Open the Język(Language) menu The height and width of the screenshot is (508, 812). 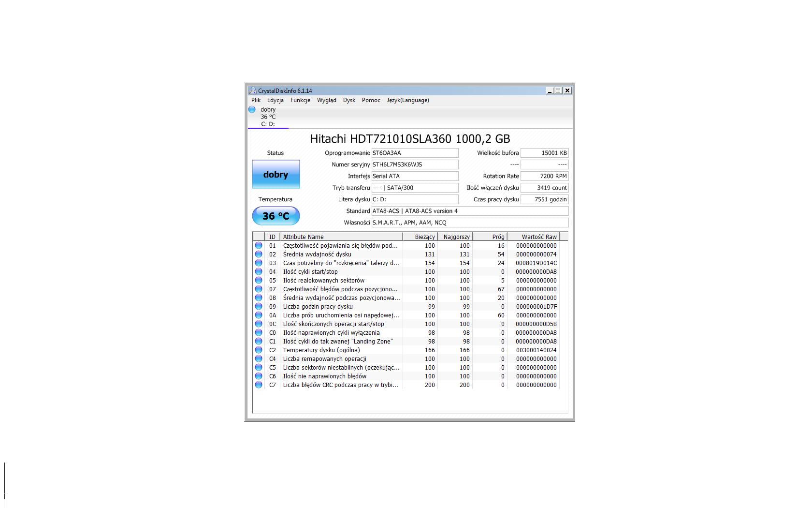coord(408,100)
